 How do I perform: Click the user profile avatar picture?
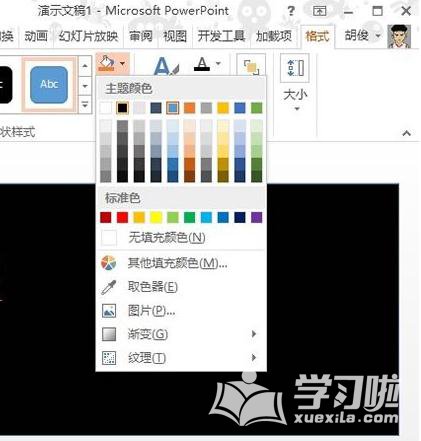pos(399,36)
